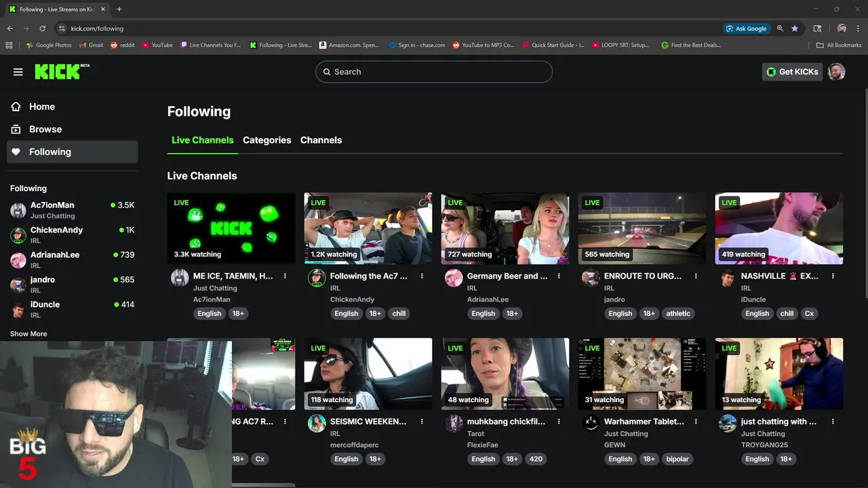Open Browse in sidebar
Viewport: 868px width, 488px height.
click(72, 129)
